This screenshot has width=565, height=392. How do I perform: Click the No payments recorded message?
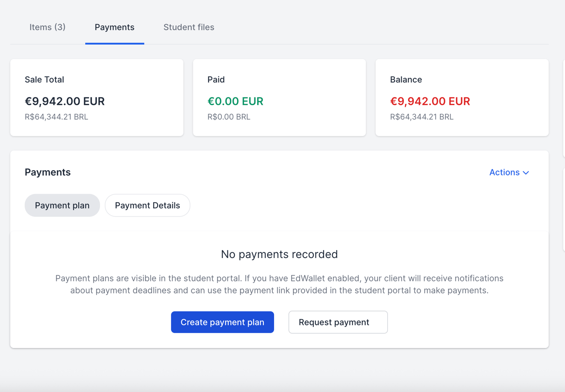(279, 254)
